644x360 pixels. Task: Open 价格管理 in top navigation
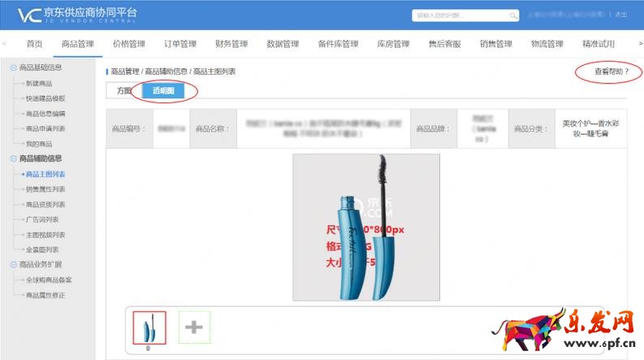pos(129,44)
